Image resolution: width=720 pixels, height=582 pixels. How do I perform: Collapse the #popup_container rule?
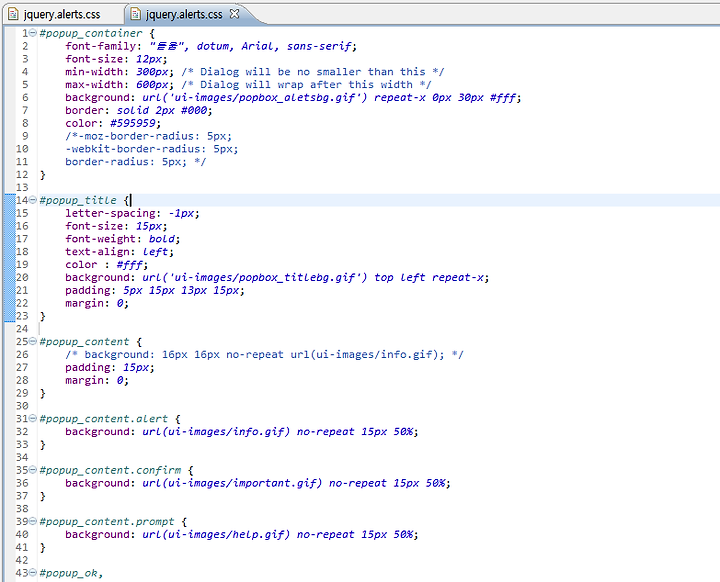pyautogui.click(x=33, y=33)
